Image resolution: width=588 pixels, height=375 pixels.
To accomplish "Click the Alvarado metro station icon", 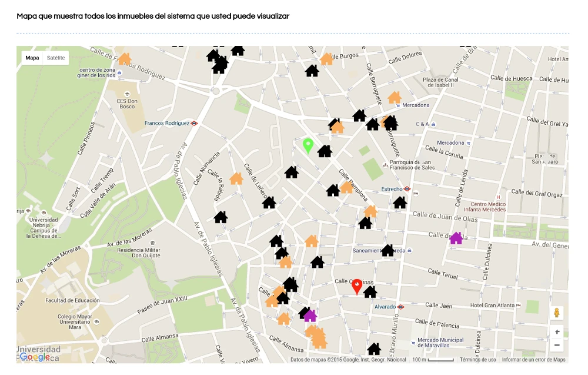I will [x=401, y=307].
